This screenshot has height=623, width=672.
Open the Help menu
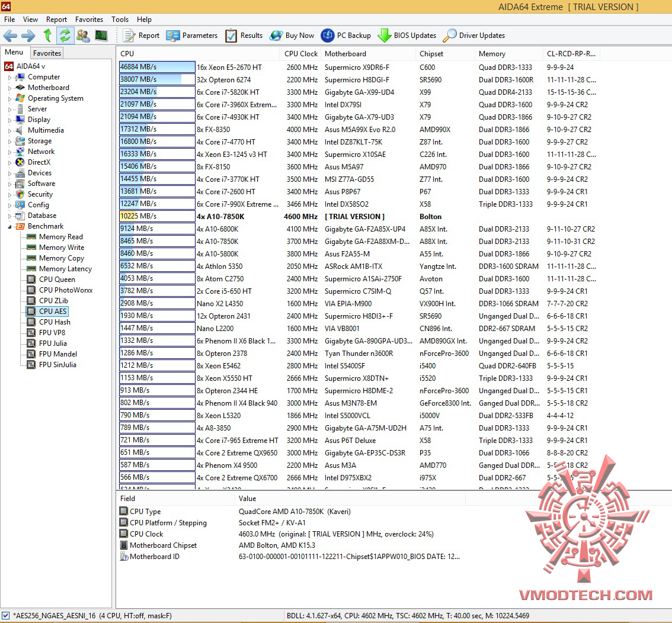pyautogui.click(x=144, y=20)
